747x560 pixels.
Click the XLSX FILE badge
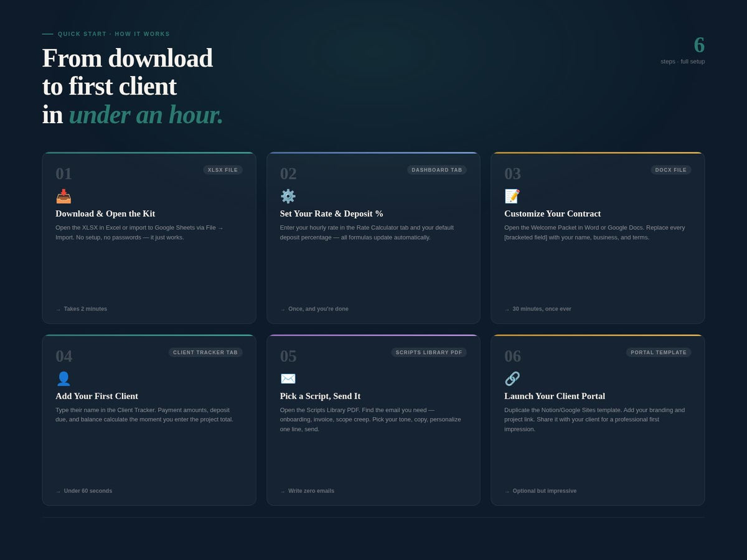tap(223, 170)
